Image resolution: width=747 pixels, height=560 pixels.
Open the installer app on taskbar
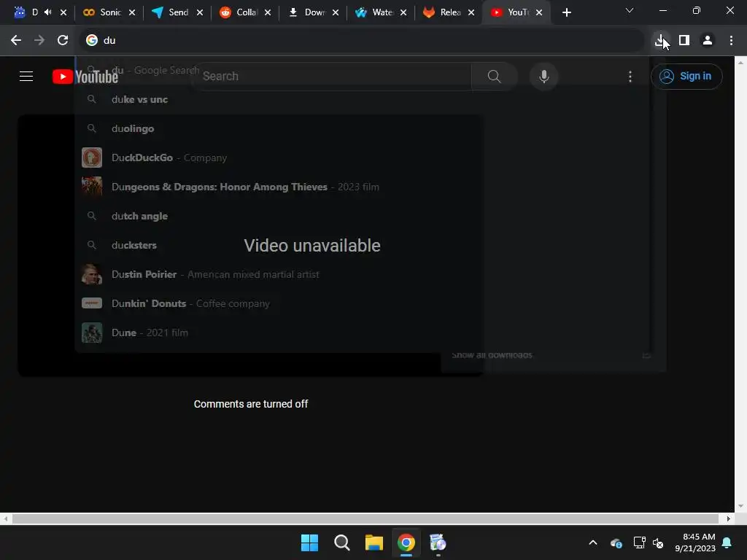coord(438,542)
